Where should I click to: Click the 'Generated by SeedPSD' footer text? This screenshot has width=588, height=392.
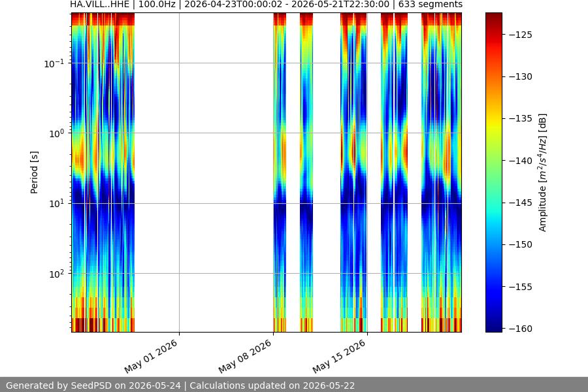[x=180, y=385]
